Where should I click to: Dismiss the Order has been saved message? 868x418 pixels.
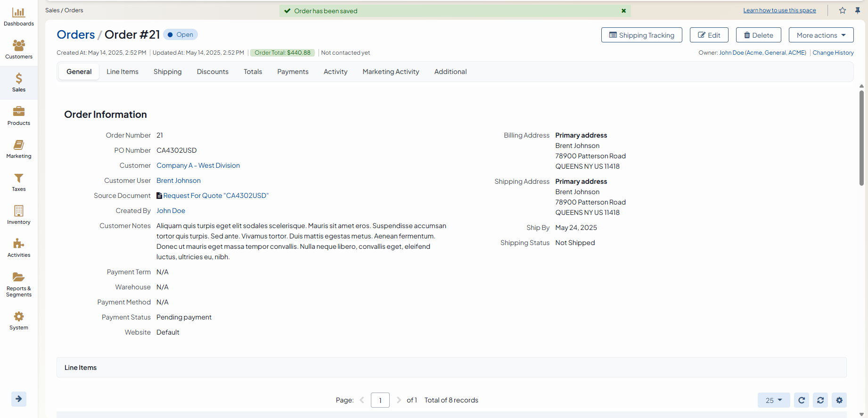[x=623, y=11]
